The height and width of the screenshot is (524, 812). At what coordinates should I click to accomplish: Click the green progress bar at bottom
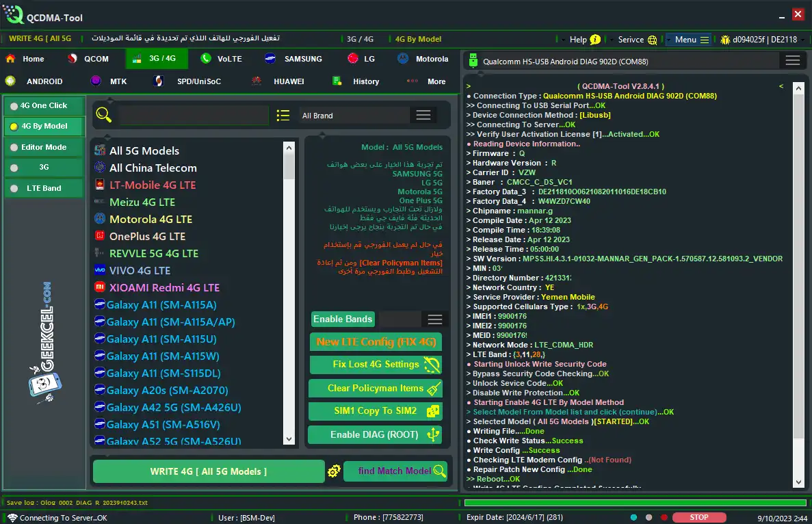click(634, 503)
